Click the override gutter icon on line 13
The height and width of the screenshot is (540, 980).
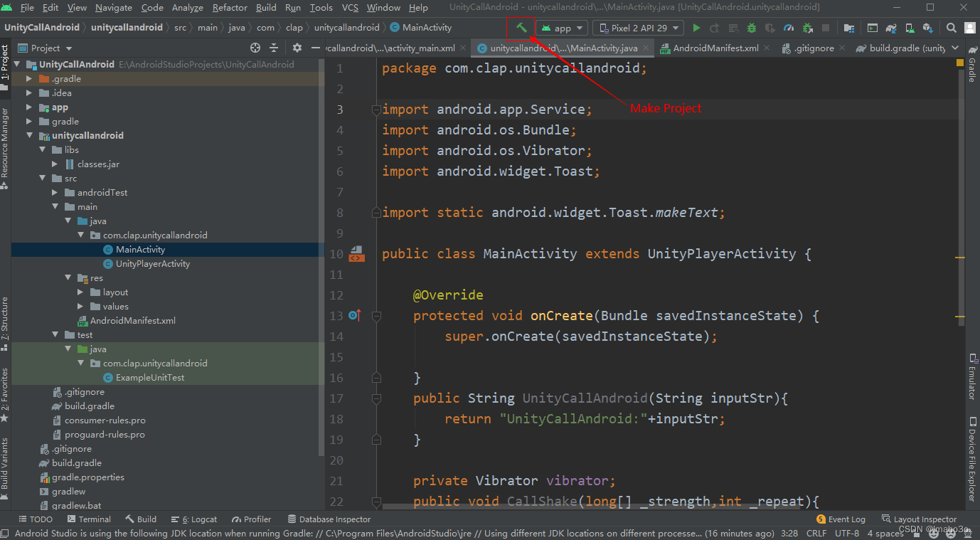tap(354, 315)
